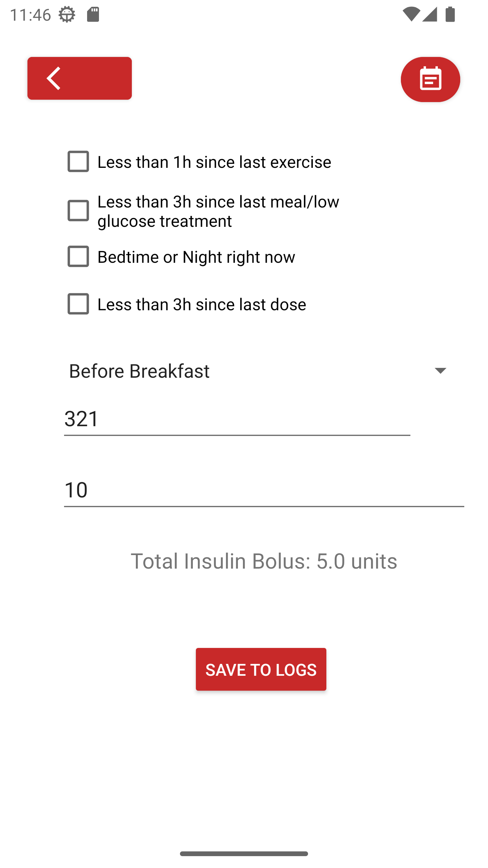Tap the Wi-Fi signal icon
This screenshot has width=488, height=868.
[411, 15]
